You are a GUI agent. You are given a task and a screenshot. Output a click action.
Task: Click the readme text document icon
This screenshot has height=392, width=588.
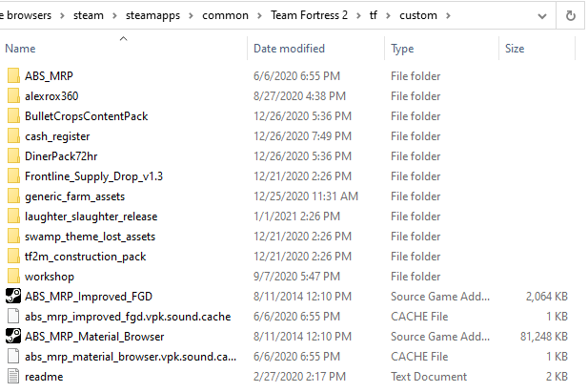[x=12, y=376]
